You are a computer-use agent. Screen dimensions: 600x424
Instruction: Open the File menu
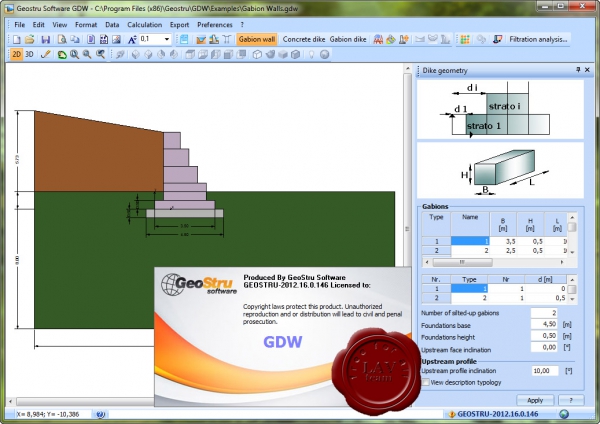point(20,25)
